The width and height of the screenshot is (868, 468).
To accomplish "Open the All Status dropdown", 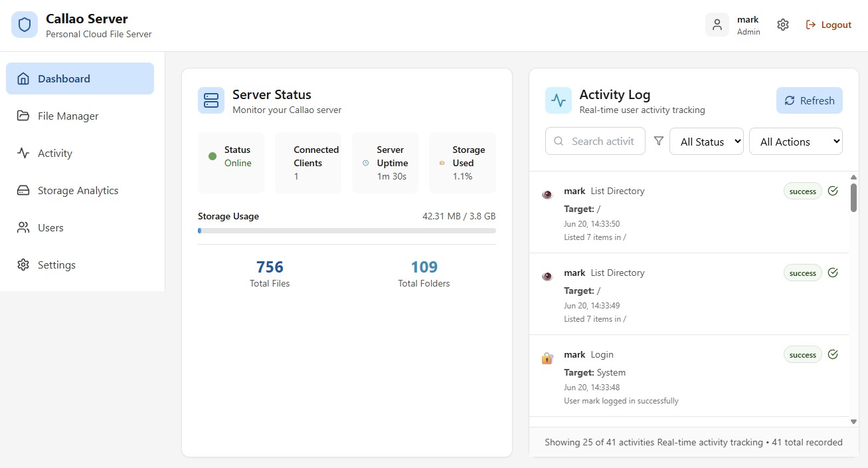I will [x=707, y=142].
